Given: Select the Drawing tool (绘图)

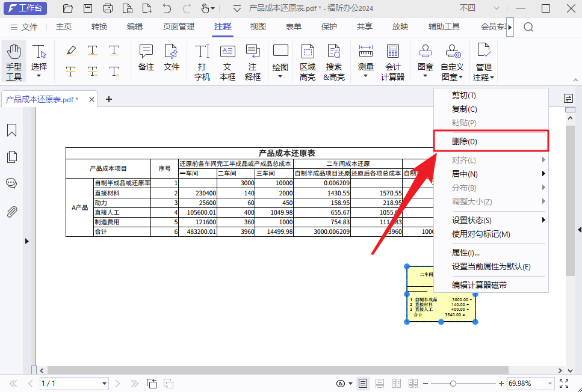Looking at the screenshot, I should [x=280, y=59].
